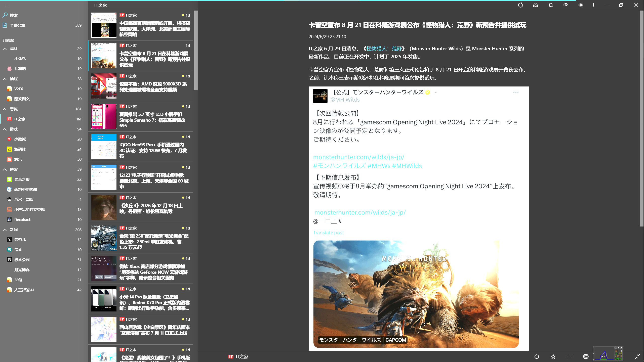Select the 不死鸟 feed
The height and width of the screenshot is (362, 644).
click(44, 59)
